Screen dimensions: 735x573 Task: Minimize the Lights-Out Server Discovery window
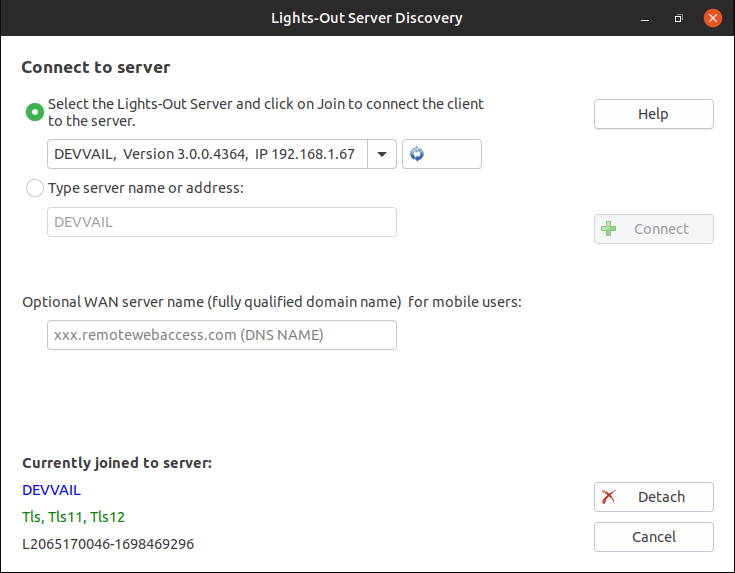coord(645,18)
